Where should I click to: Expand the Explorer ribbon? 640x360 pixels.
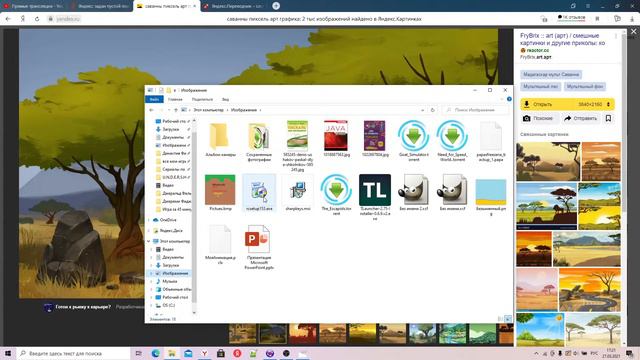[502, 99]
